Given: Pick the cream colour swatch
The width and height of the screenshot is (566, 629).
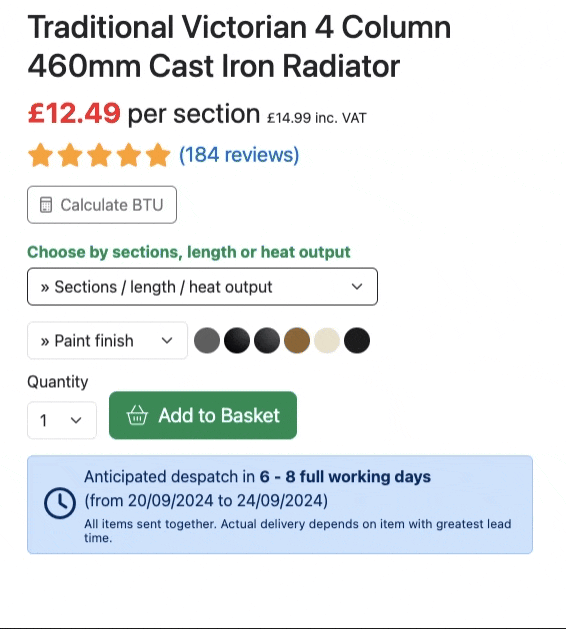Looking at the screenshot, I should (327, 341).
